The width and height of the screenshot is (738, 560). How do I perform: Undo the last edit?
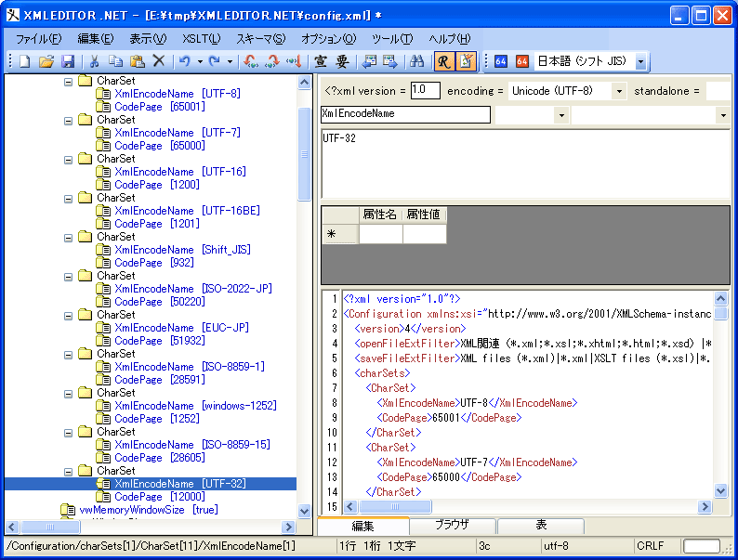tap(185, 61)
